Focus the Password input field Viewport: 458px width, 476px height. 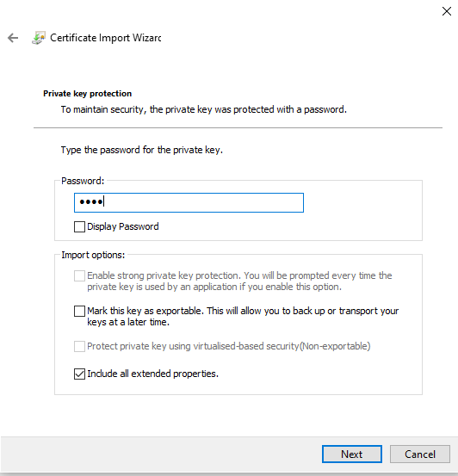(189, 202)
